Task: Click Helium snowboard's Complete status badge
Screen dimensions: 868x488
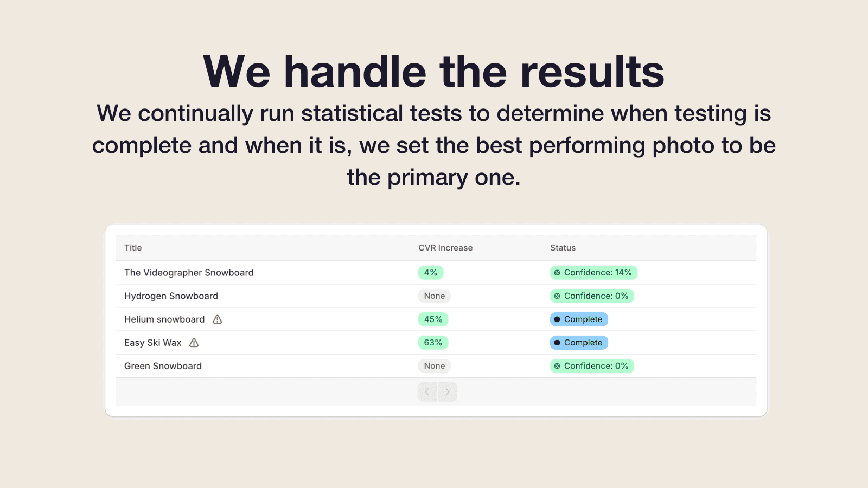Action: (579, 319)
